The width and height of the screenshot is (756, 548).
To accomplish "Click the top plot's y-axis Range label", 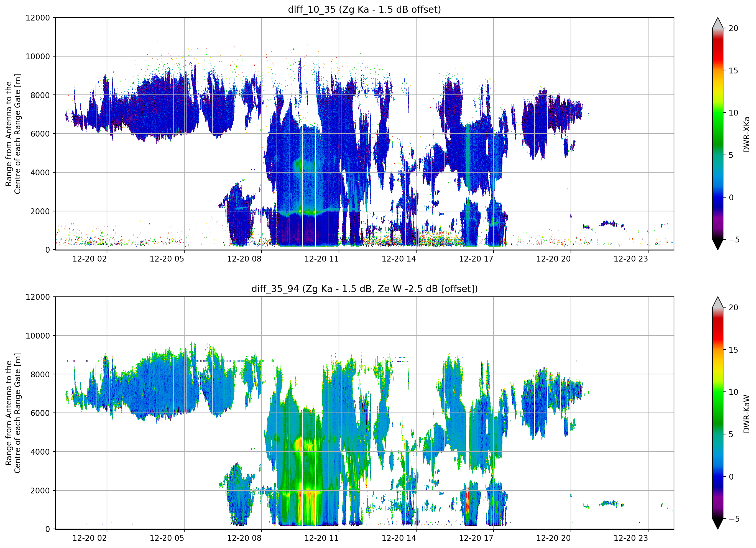I will (13, 134).
